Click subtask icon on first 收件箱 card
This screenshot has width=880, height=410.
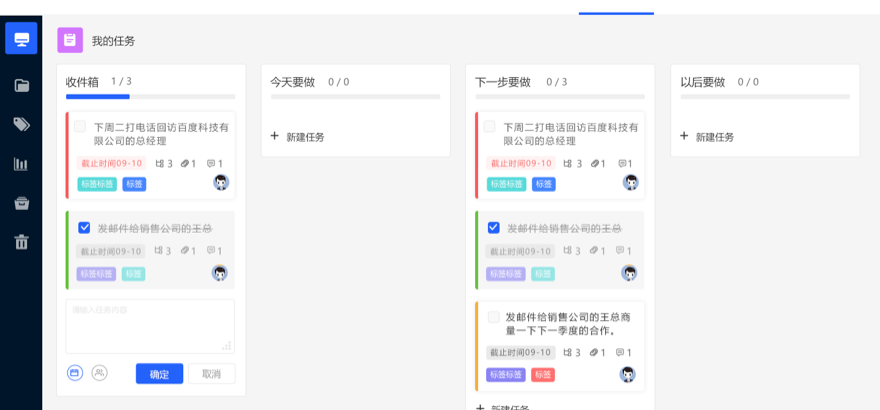159,164
